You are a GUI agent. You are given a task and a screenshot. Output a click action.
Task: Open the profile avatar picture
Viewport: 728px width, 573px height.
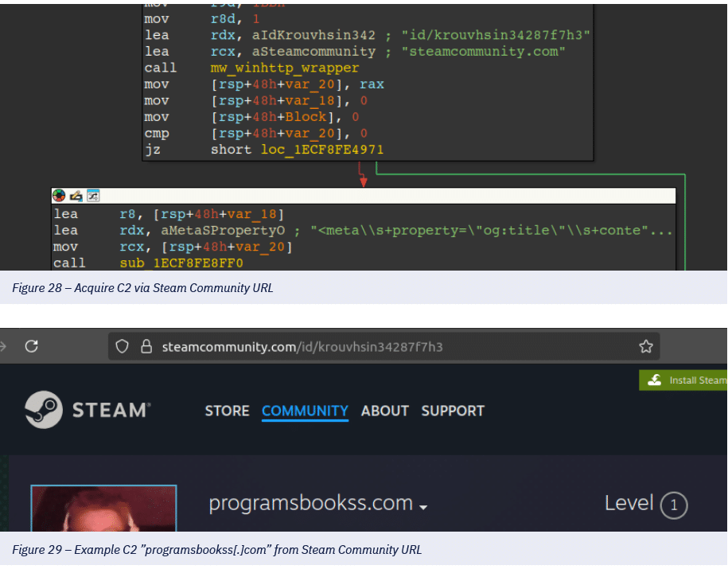pyautogui.click(x=103, y=509)
